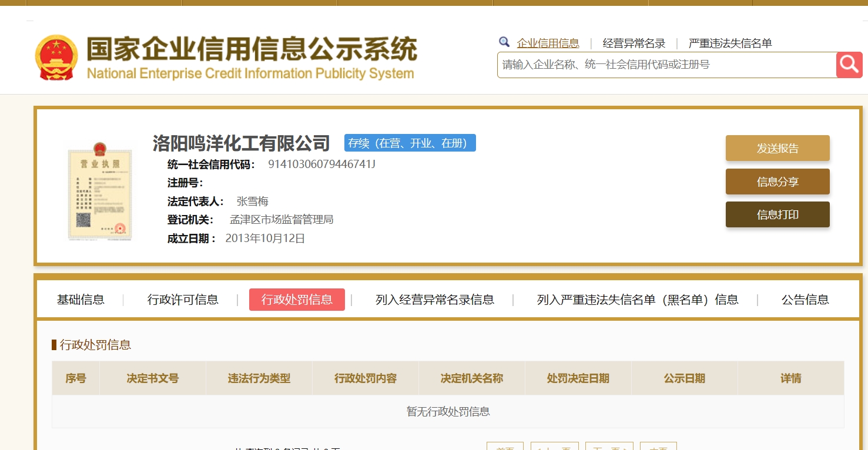Image resolution: width=868 pixels, height=450 pixels.
Task: Click the credit code 91410306079446741J
Action: tap(321, 164)
